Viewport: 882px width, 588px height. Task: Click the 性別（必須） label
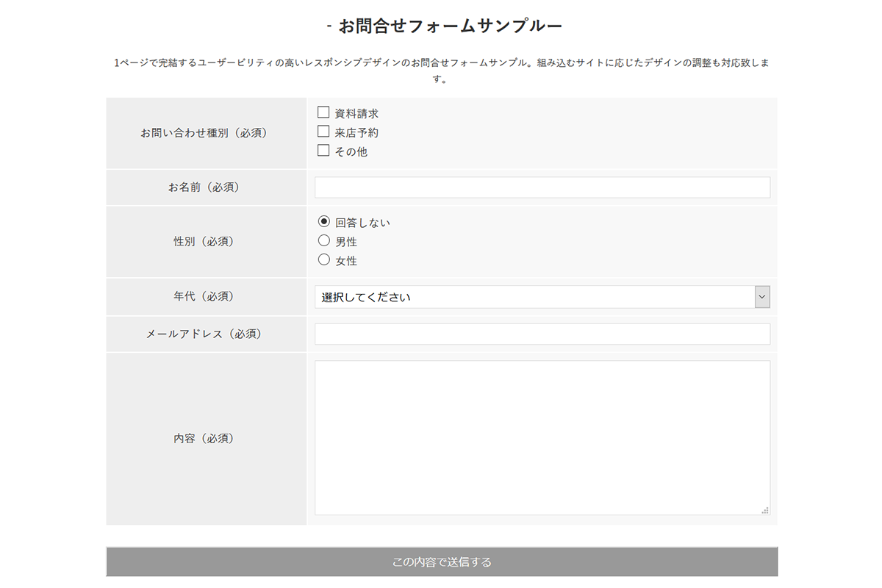pos(204,241)
